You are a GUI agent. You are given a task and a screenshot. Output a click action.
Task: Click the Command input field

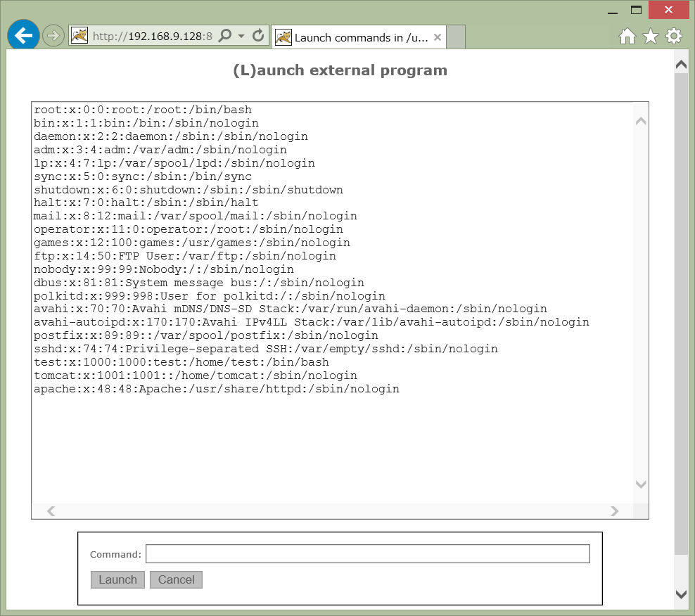(368, 553)
